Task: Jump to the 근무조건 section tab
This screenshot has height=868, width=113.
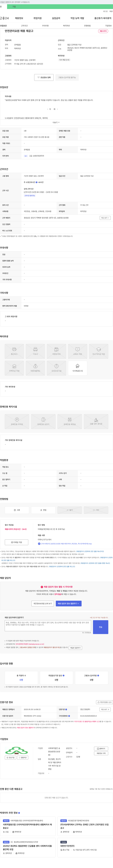Action: click(x=24, y=26)
